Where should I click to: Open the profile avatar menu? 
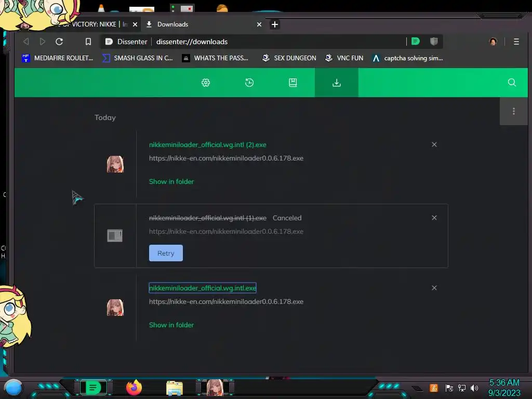pyautogui.click(x=493, y=42)
